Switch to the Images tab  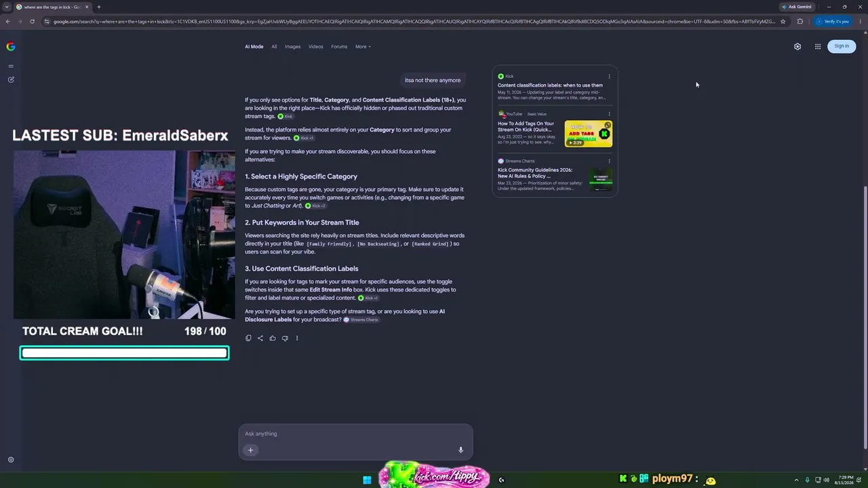tap(292, 47)
